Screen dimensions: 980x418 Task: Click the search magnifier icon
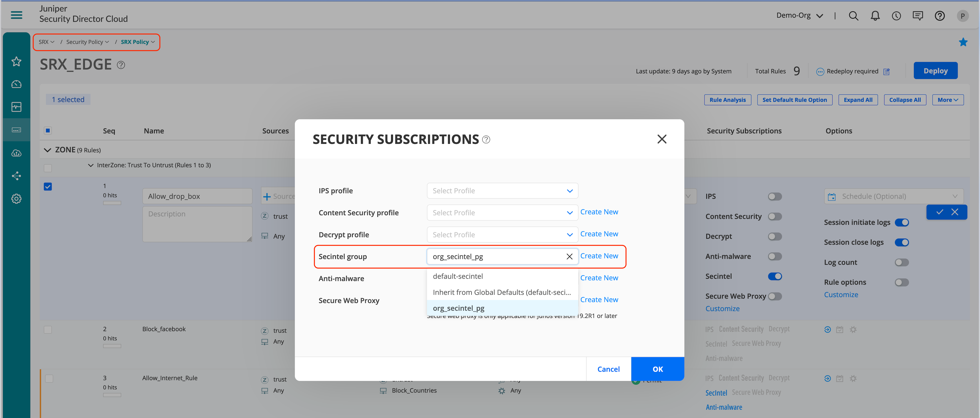coord(853,16)
